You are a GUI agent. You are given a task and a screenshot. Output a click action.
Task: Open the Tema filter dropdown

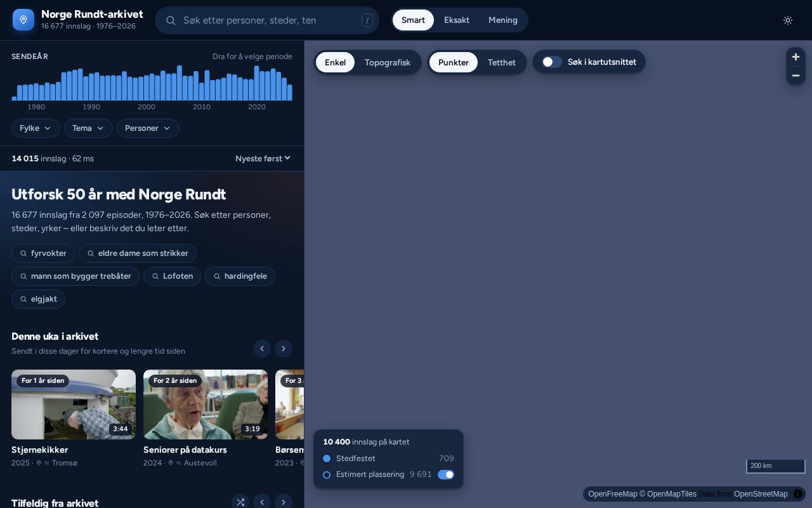(x=88, y=128)
